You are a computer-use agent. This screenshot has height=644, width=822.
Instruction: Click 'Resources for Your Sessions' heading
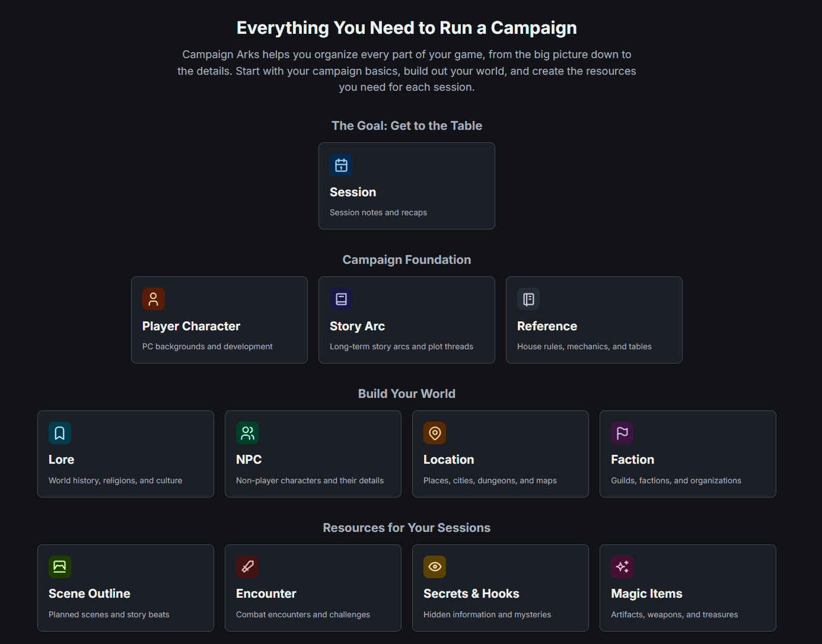[x=407, y=528]
